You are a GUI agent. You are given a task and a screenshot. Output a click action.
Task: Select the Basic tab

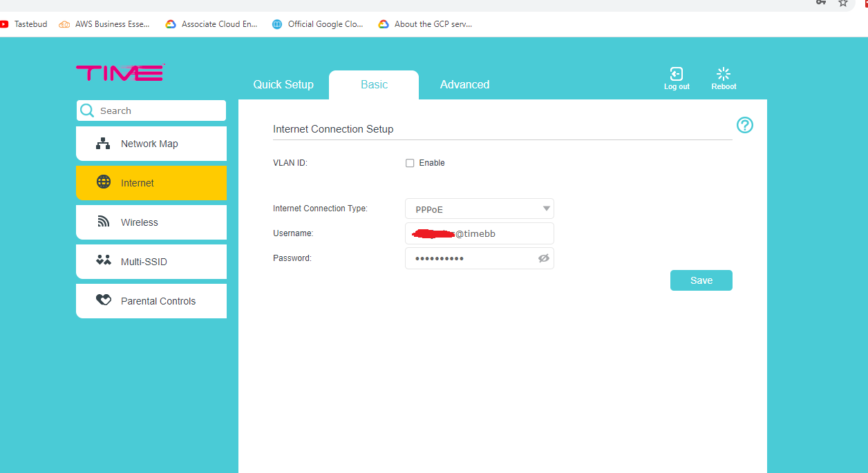point(374,84)
